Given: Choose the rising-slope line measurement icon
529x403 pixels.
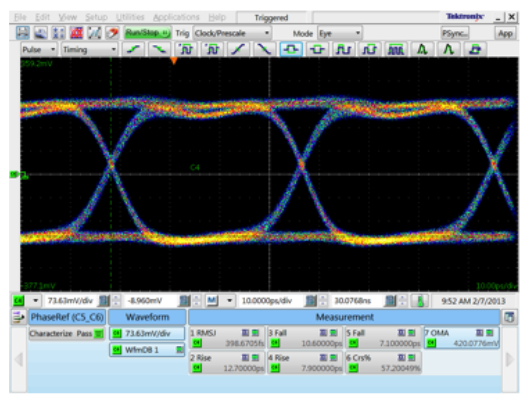Looking at the screenshot, I should click(238, 50).
